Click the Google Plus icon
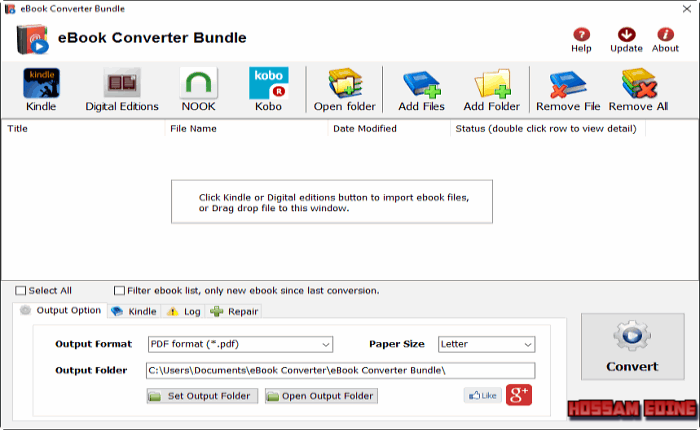This screenshot has height=430, width=700. pos(519,395)
